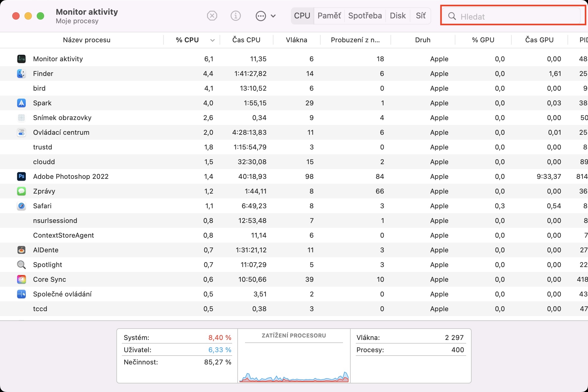Screen dimensions: 588x392
Task: Click the Adobe Photoshop 2022 icon
Action: 21,176
